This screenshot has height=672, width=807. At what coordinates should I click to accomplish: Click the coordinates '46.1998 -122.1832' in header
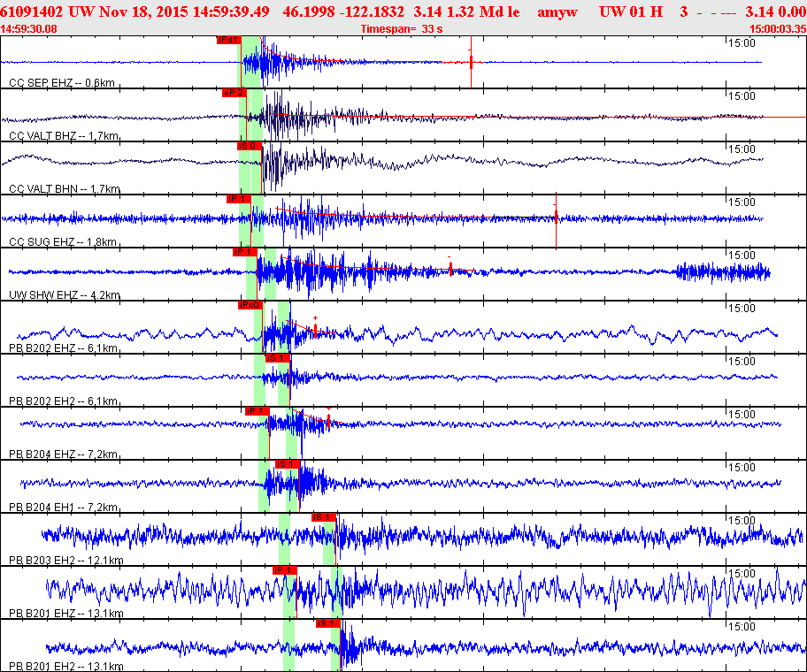[343, 11]
